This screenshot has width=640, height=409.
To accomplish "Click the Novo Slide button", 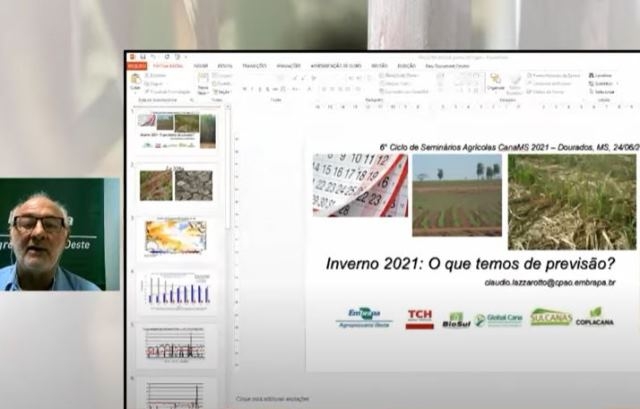I will 203,84.
